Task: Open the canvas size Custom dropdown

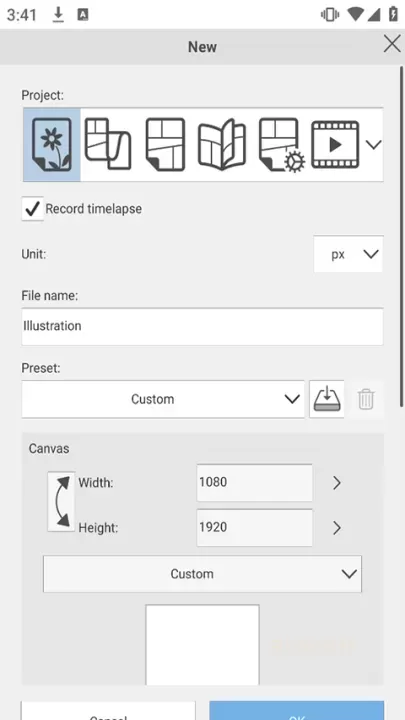Action: pyautogui.click(x=202, y=574)
